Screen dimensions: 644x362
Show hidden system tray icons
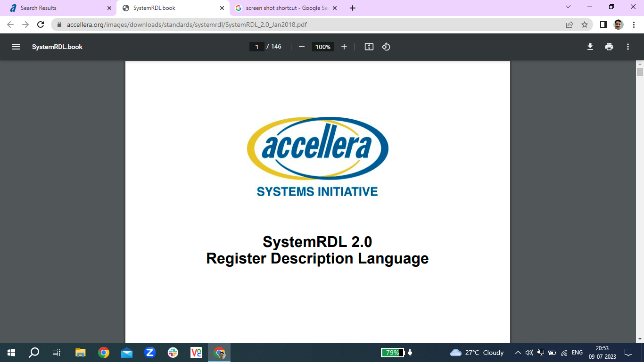[518, 353]
